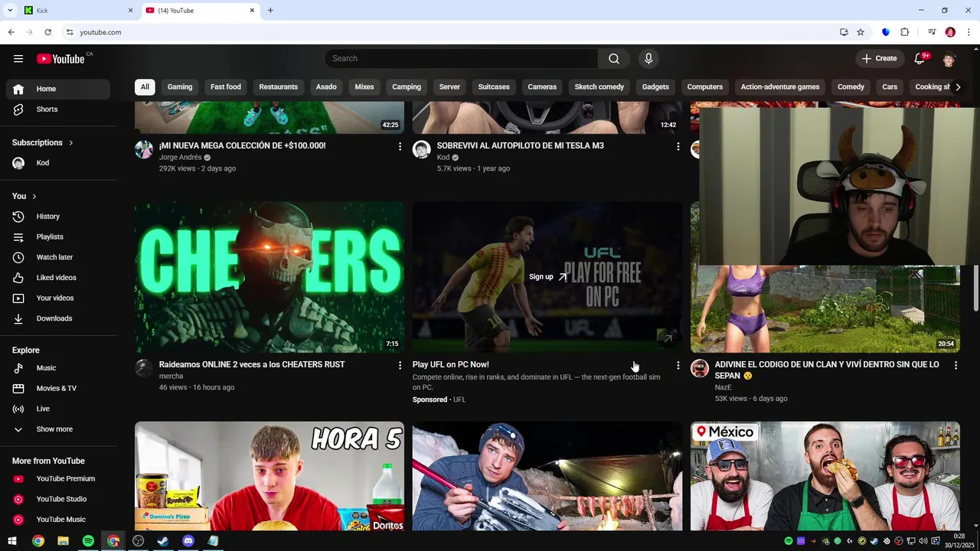Viewport: 980px width, 551px height.
Task: Open options for Tesla M3 autopilot video
Action: tap(678, 146)
